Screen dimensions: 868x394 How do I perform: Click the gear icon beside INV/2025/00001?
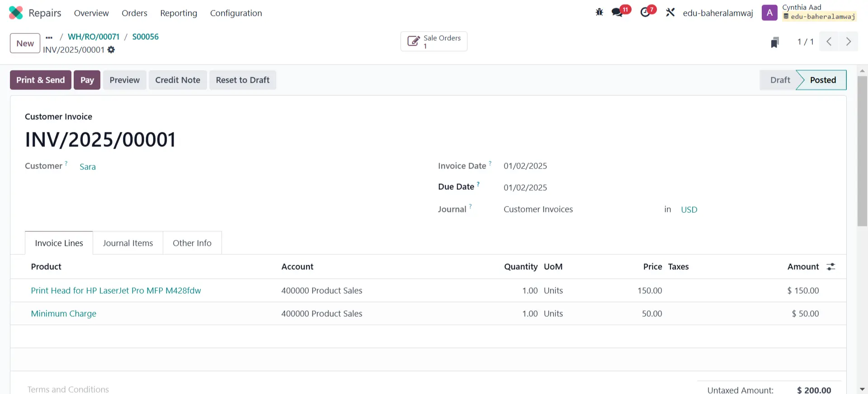tap(111, 50)
